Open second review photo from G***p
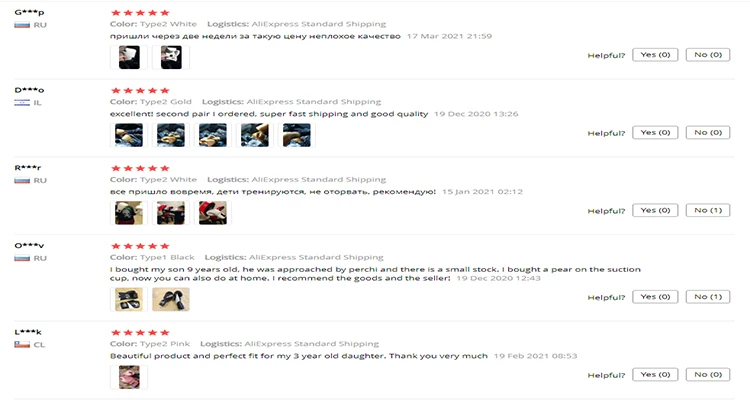750x400 pixels. click(171, 57)
